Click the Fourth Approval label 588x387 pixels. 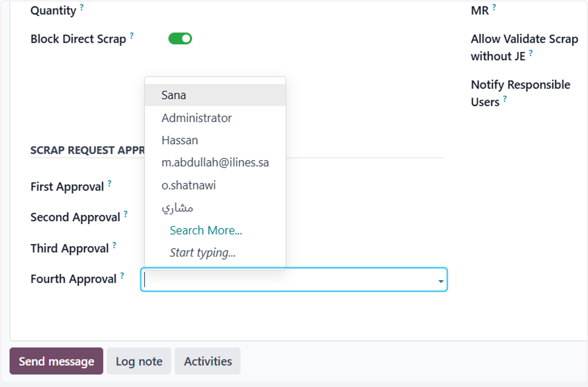coord(73,279)
